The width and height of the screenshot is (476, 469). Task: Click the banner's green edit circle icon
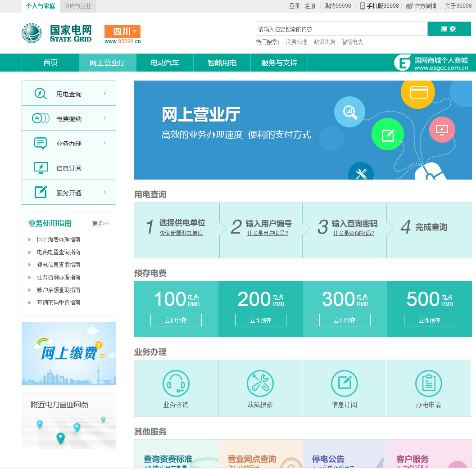tap(388, 135)
